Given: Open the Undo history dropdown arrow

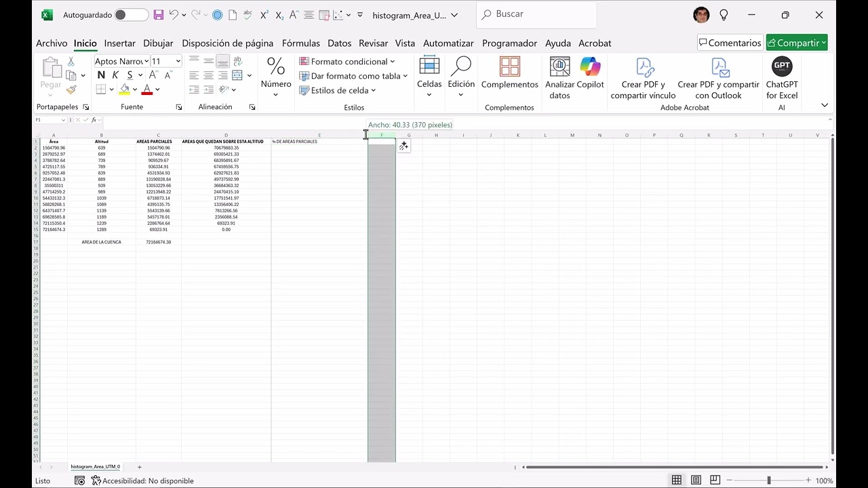Looking at the screenshot, I should pos(184,16).
